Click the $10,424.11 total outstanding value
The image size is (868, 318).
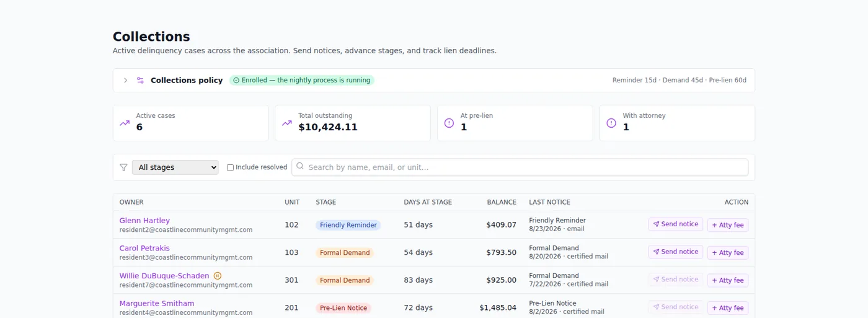click(x=328, y=127)
